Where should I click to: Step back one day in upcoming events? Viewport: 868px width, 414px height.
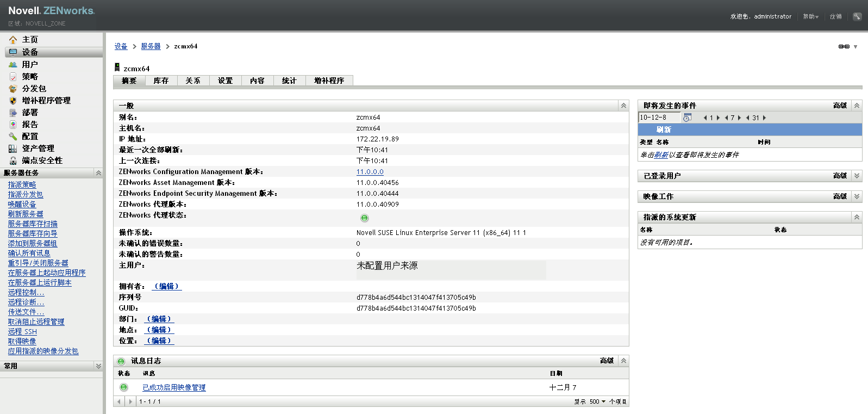click(x=705, y=118)
